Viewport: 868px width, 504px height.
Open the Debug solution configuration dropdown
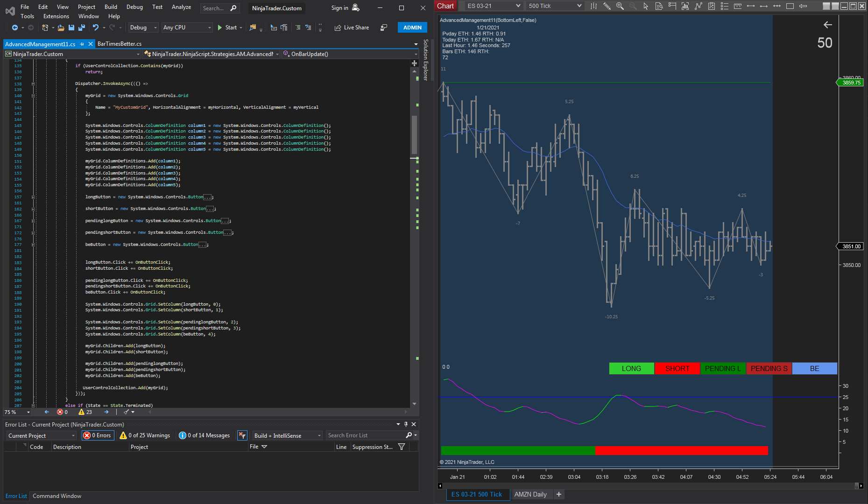(143, 28)
